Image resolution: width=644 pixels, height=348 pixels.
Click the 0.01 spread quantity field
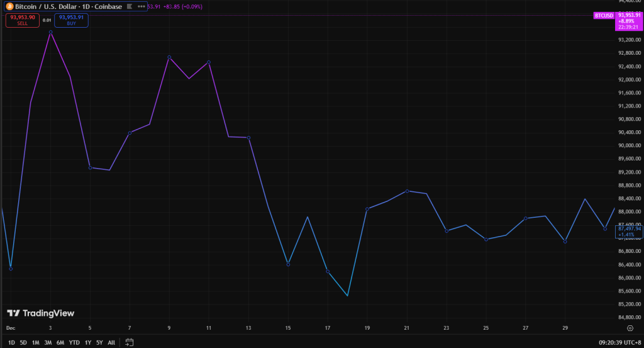47,20
